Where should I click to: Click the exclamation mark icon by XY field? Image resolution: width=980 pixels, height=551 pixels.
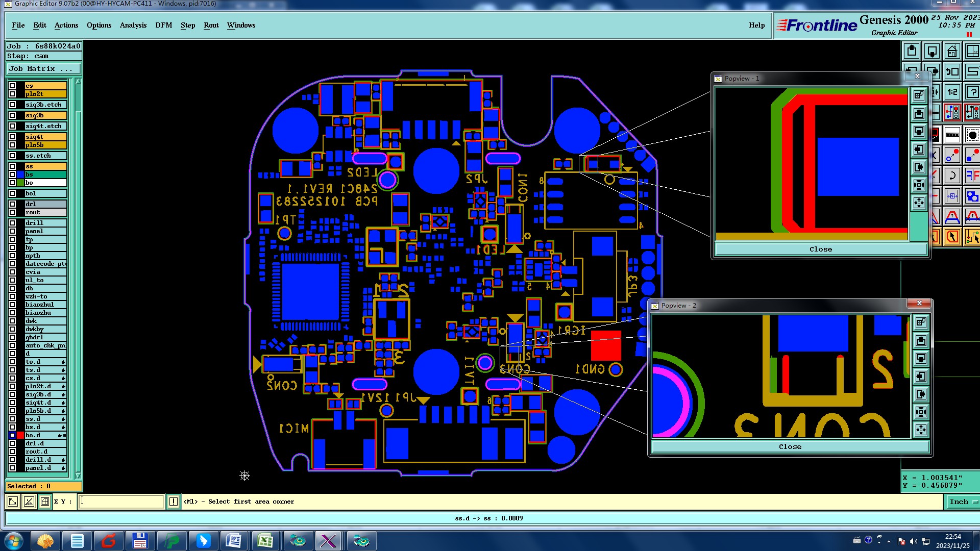pos(174,502)
